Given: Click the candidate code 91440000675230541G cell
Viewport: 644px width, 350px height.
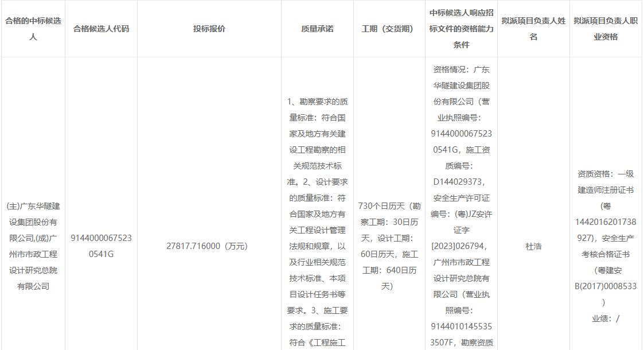Looking at the screenshot, I should coord(101,246).
